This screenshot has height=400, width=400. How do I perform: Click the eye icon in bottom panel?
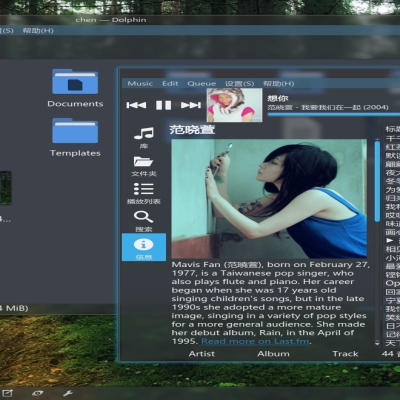tap(37, 393)
